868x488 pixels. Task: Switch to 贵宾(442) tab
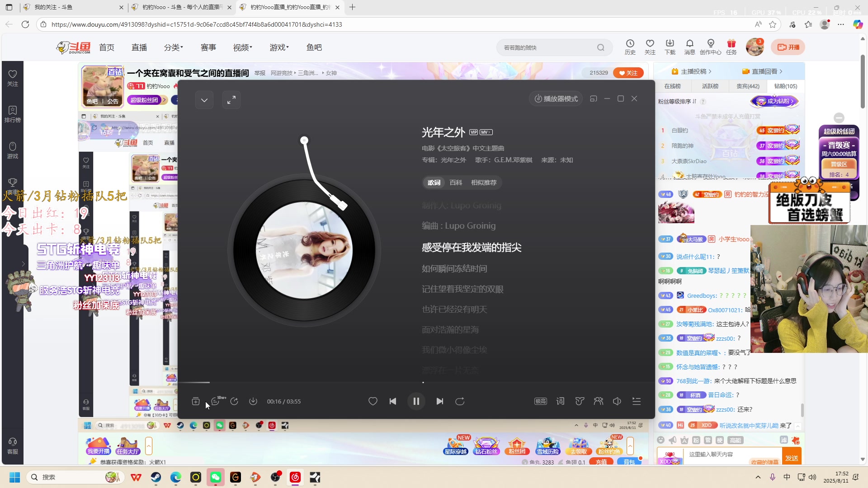(x=748, y=86)
